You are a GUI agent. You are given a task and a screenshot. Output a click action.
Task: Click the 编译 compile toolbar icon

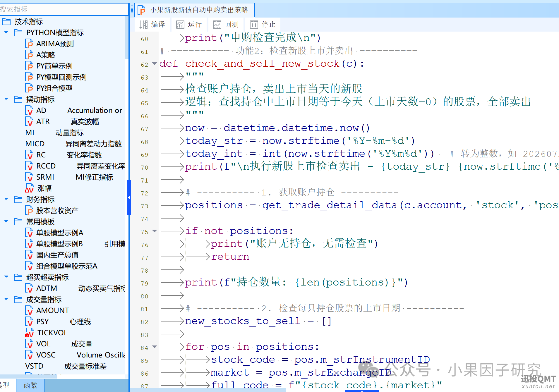[x=152, y=25]
